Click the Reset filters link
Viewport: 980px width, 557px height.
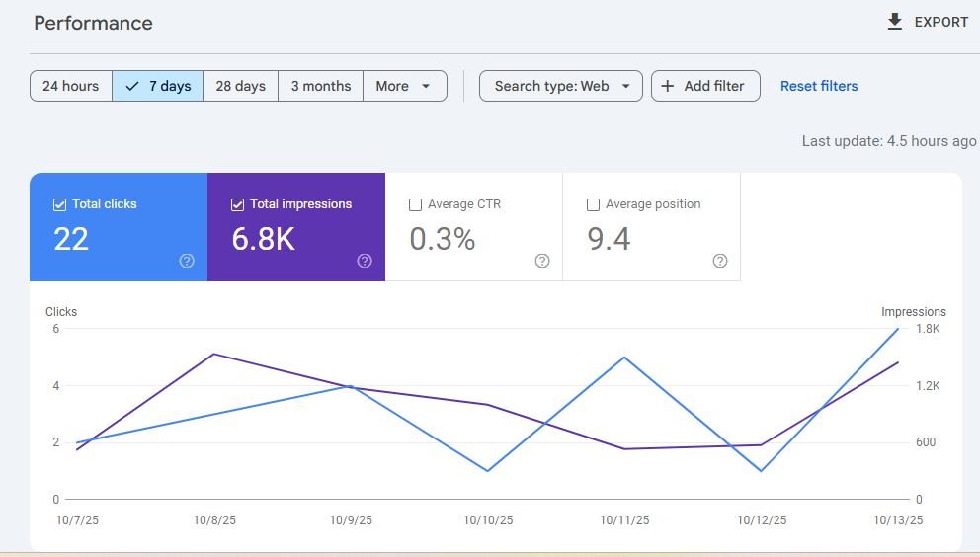click(x=819, y=86)
